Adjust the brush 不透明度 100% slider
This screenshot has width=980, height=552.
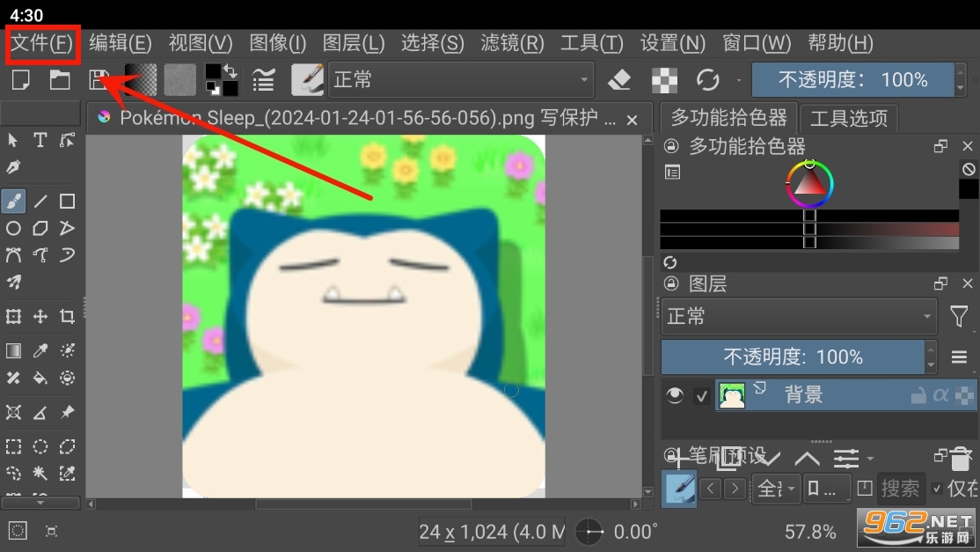853,80
